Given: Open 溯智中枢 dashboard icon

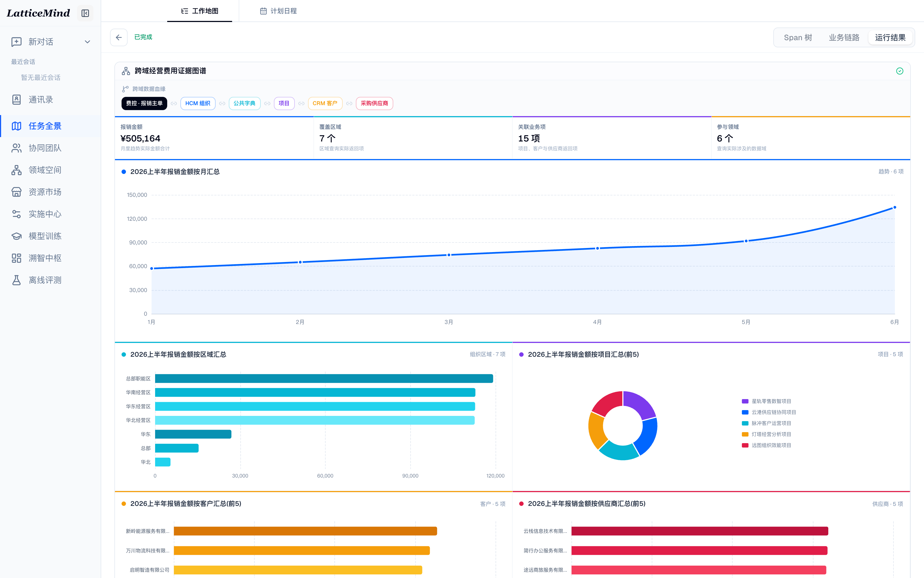Looking at the screenshot, I should [16, 258].
